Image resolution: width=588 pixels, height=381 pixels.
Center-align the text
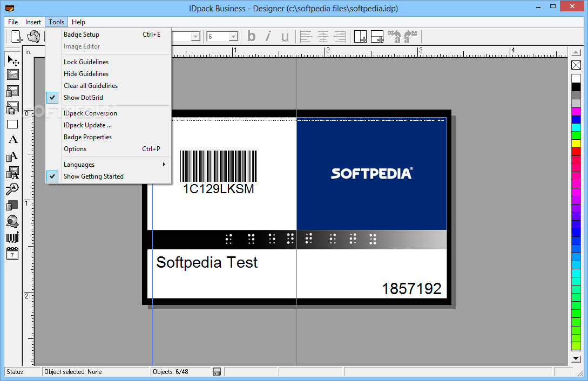pyautogui.click(x=323, y=36)
